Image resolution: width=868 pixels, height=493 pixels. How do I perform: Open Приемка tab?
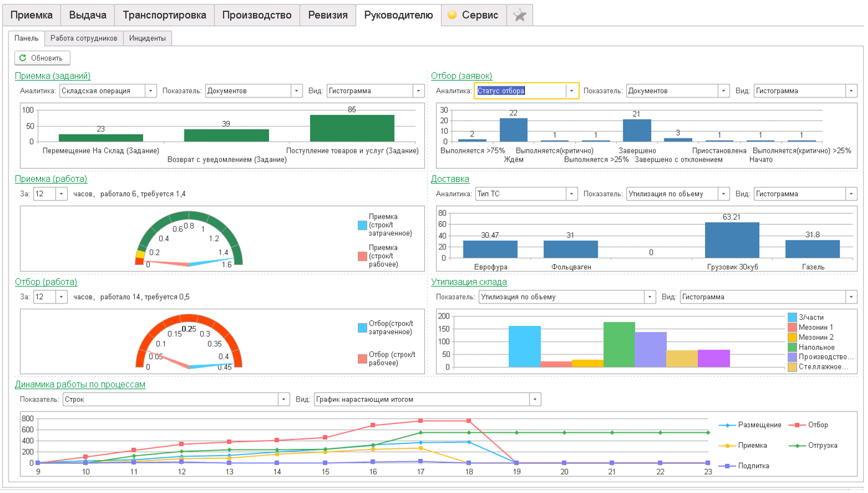[32, 16]
